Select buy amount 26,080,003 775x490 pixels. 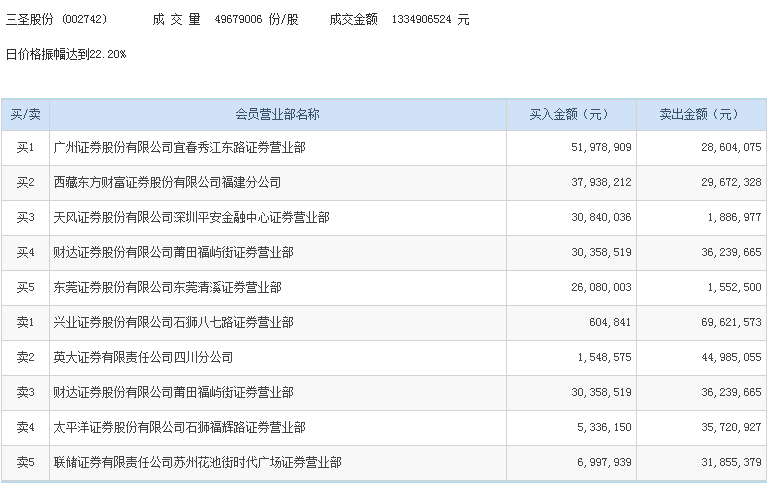click(601, 288)
